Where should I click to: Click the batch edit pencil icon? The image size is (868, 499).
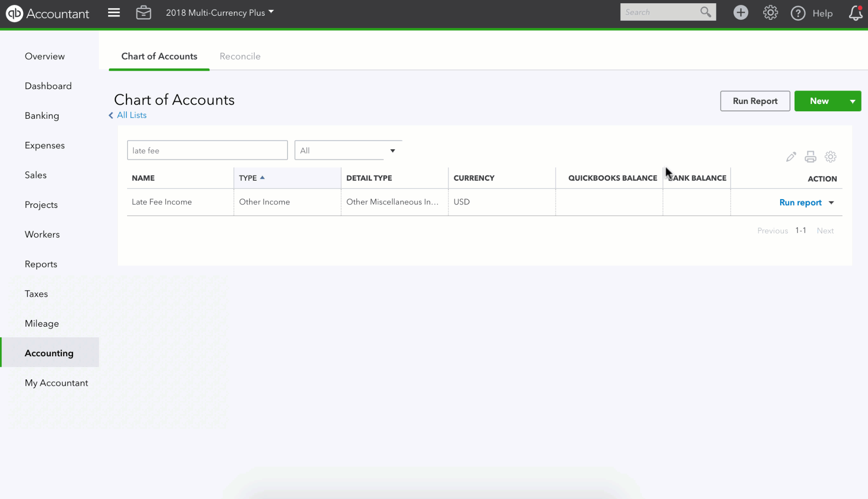pyautogui.click(x=791, y=157)
